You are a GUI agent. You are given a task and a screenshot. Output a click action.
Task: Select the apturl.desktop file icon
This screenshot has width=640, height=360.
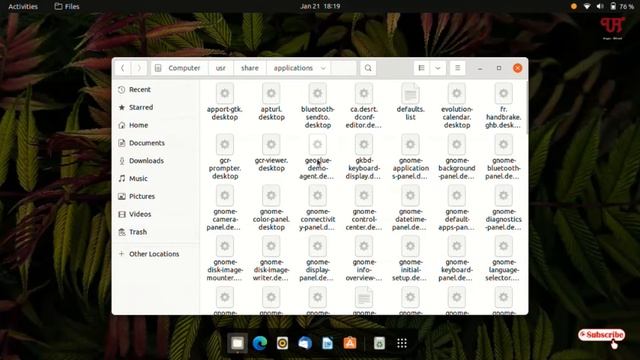(x=271, y=93)
